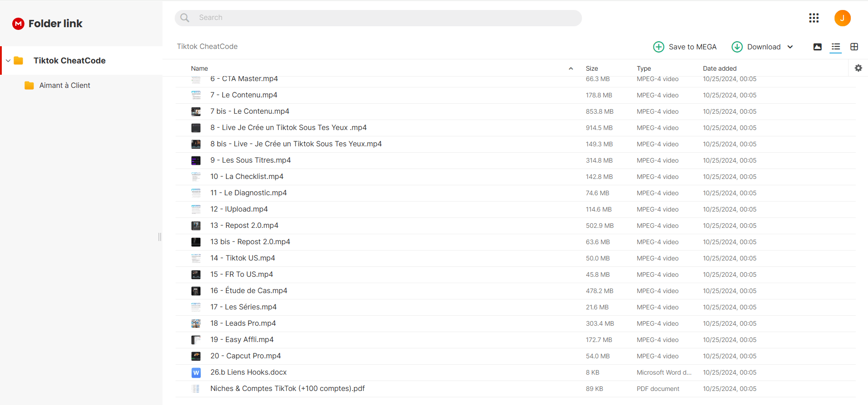
Task: Switch to grid thumbnail view
Action: (854, 47)
